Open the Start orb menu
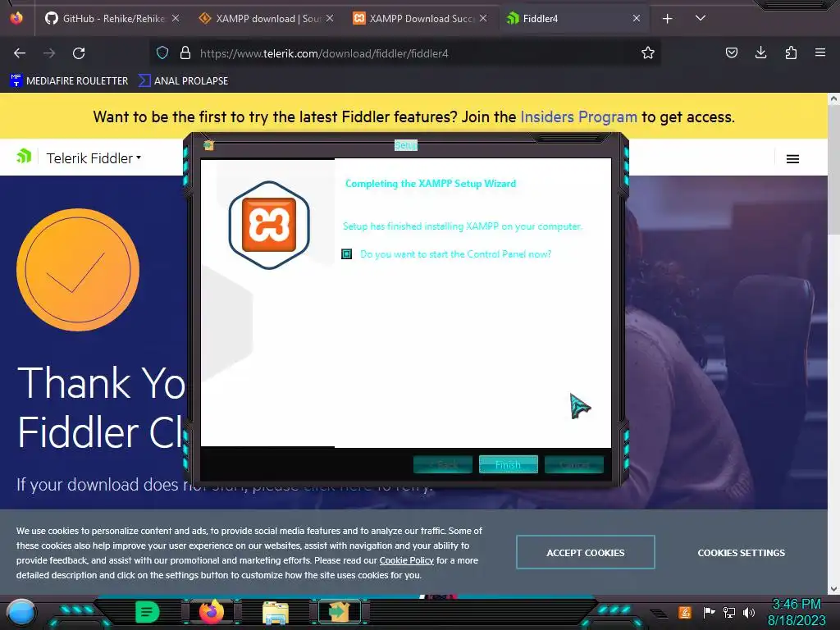 click(x=21, y=612)
